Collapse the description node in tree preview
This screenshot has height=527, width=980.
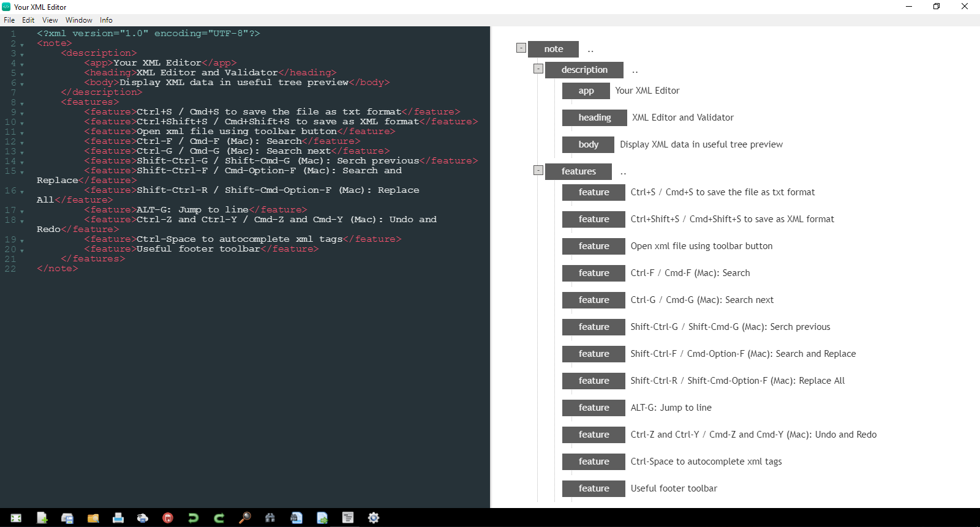pyautogui.click(x=538, y=69)
